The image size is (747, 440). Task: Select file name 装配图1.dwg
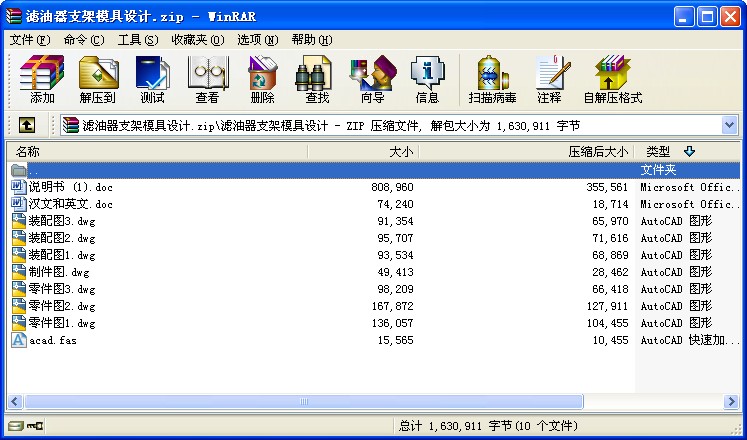(62, 255)
